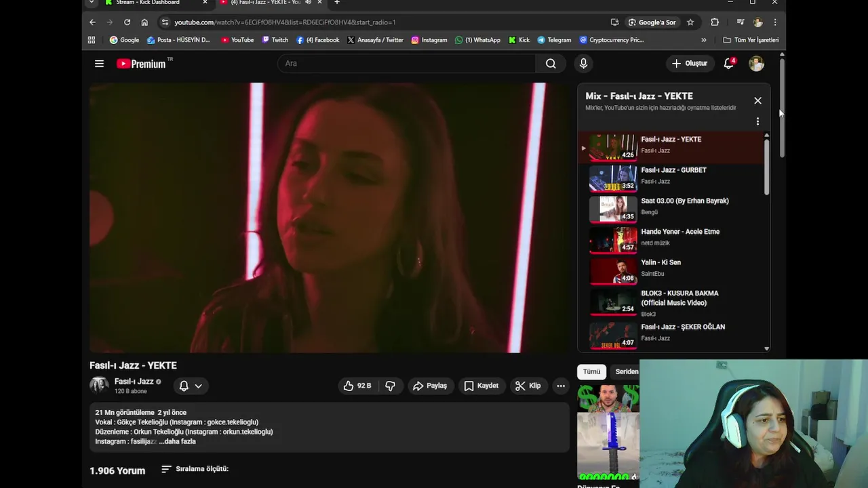Click the Google'a Sor button
This screenshot has width=868, height=488.
click(652, 22)
